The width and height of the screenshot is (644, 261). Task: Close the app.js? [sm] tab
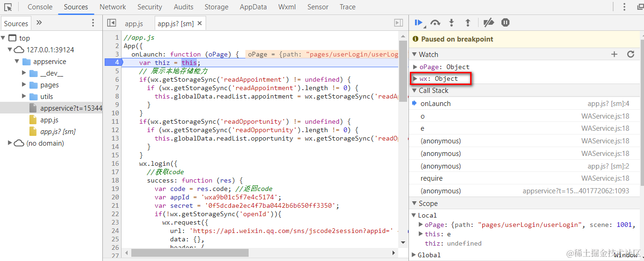[200, 23]
